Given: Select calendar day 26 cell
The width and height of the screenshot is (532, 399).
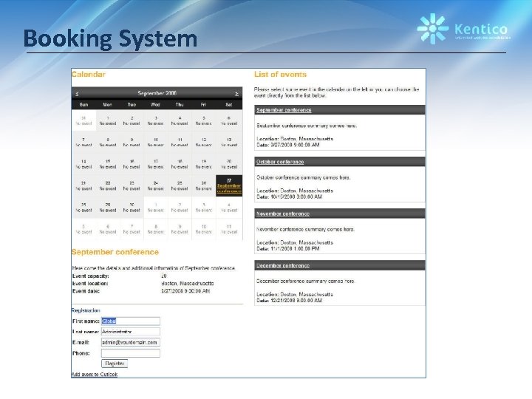Looking at the screenshot, I should coord(204,185).
